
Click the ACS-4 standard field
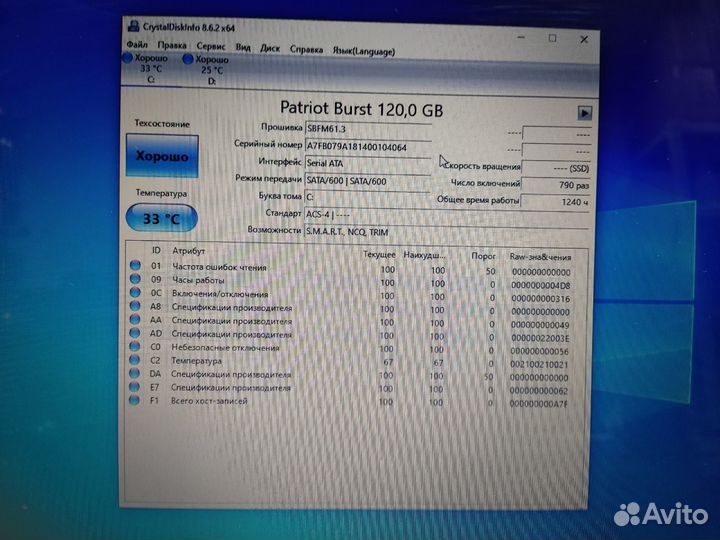(446, 215)
